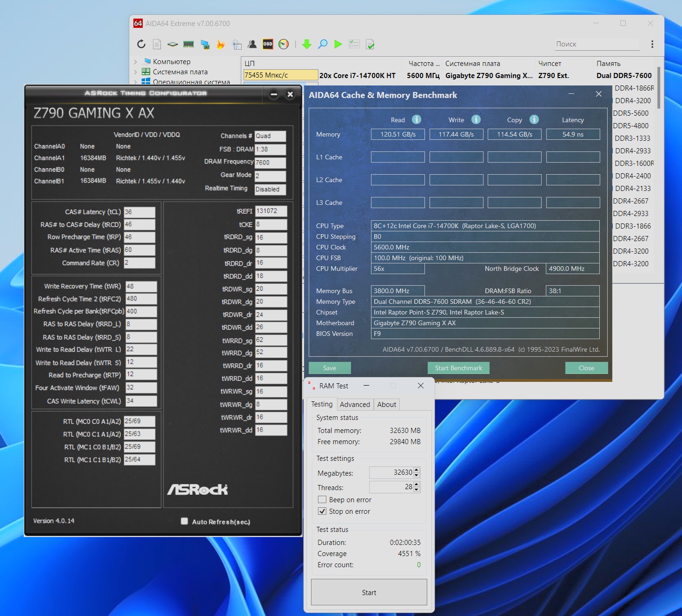Image resolution: width=682 pixels, height=616 pixels.
Task: Click the green download arrow icon
Action: coord(307,44)
